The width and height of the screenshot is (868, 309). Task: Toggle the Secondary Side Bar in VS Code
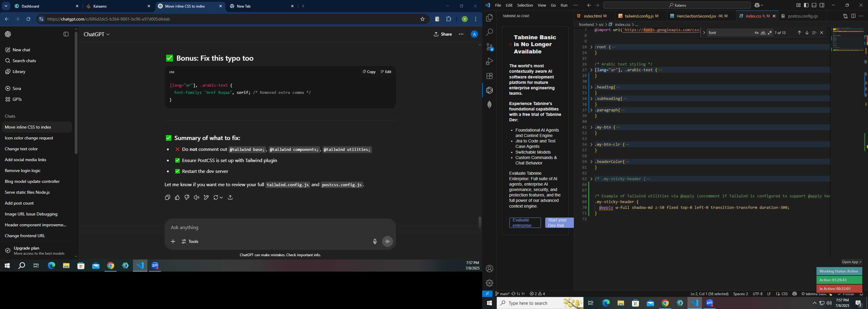coord(822,5)
